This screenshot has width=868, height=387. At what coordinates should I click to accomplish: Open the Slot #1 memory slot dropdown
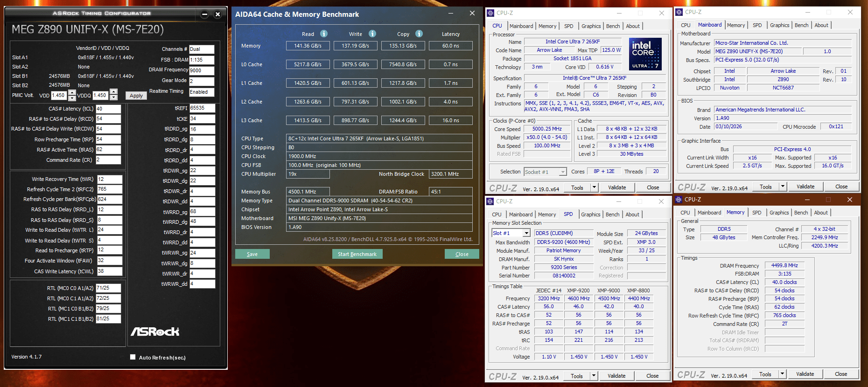(x=526, y=233)
